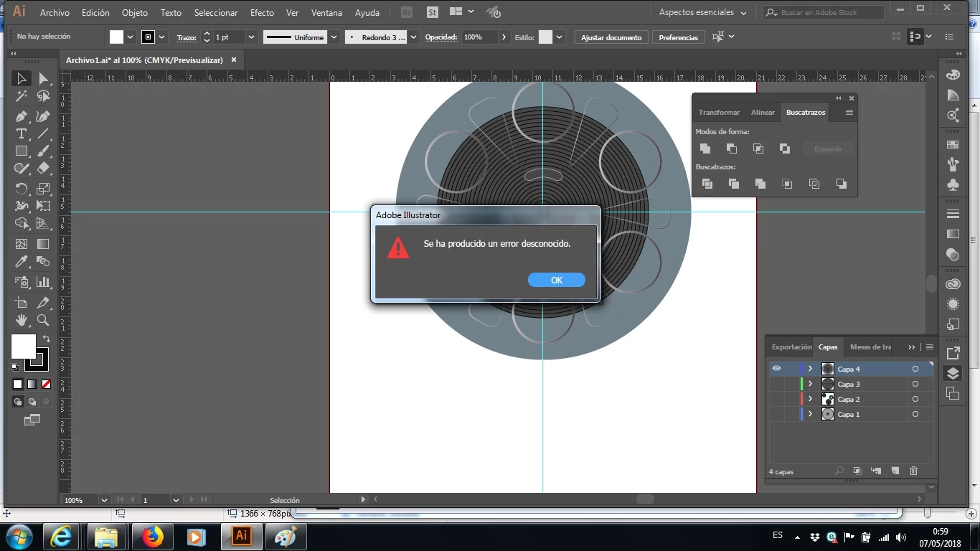The height and width of the screenshot is (551, 980).
Task: Hide Capa 4 using its eye icon
Action: click(776, 369)
